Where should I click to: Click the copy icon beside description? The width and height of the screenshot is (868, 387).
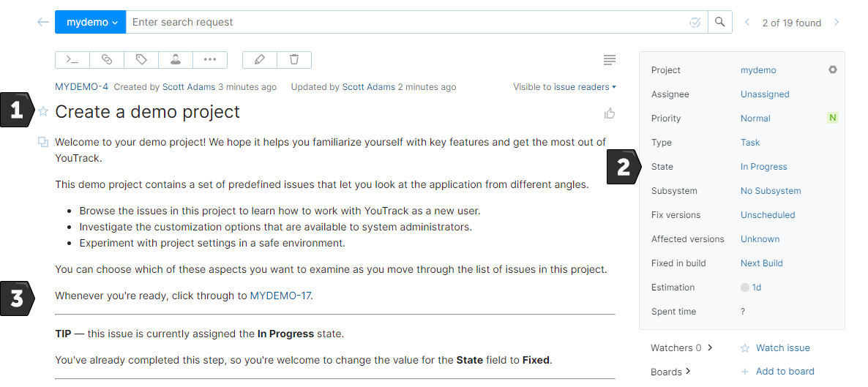(42, 142)
